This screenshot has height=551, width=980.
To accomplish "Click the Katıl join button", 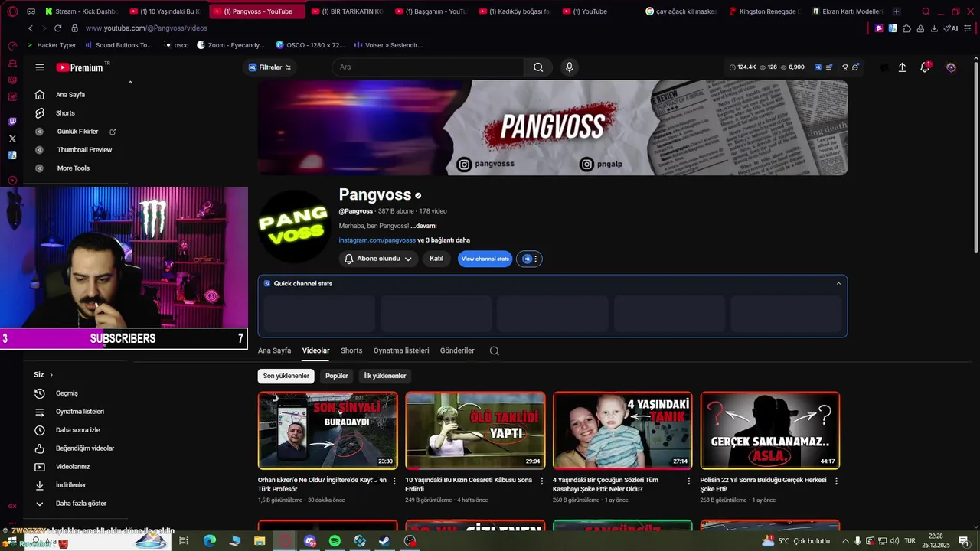I will [436, 259].
